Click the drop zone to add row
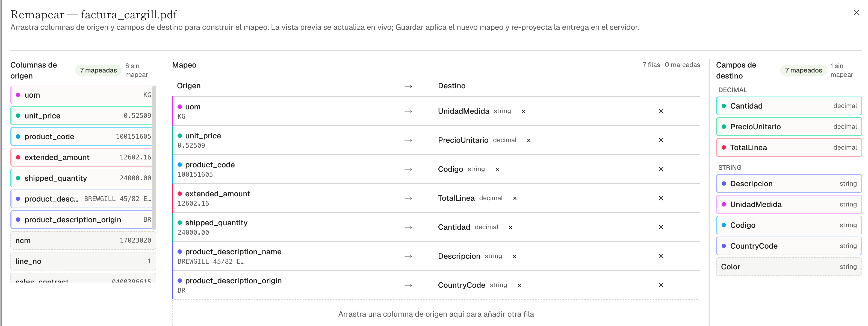 pos(436,314)
